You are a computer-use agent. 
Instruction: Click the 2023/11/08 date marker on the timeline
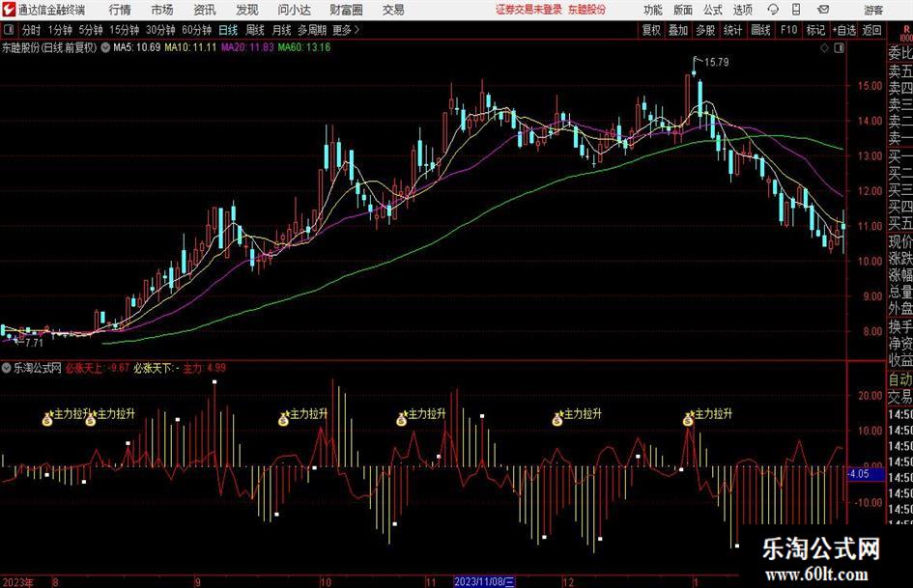pyautogui.click(x=484, y=581)
